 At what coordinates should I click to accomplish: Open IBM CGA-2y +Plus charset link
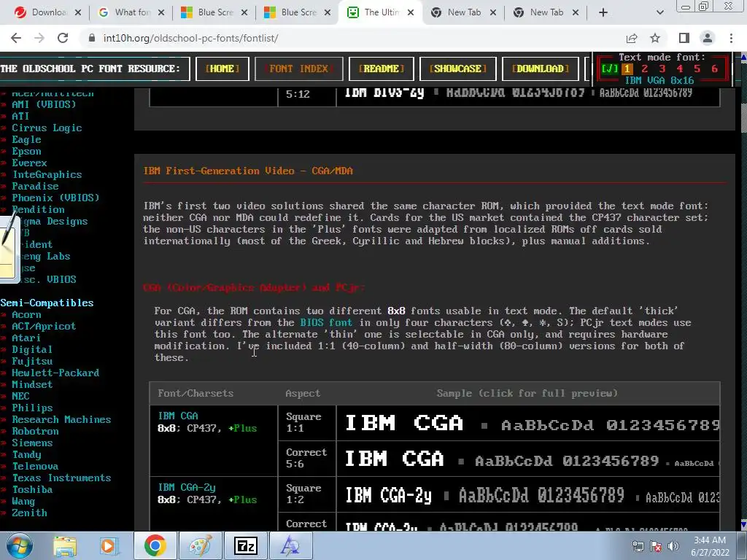tap(243, 499)
